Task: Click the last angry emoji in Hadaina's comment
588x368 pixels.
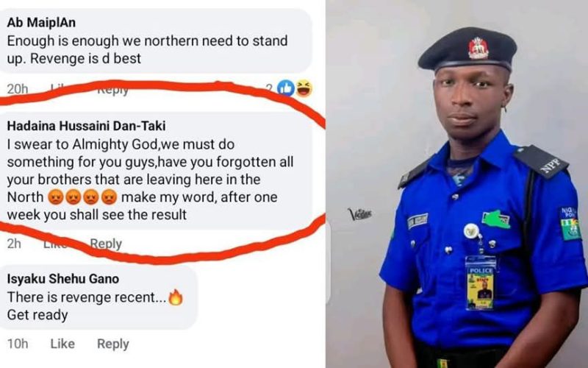Action: coord(109,197)
